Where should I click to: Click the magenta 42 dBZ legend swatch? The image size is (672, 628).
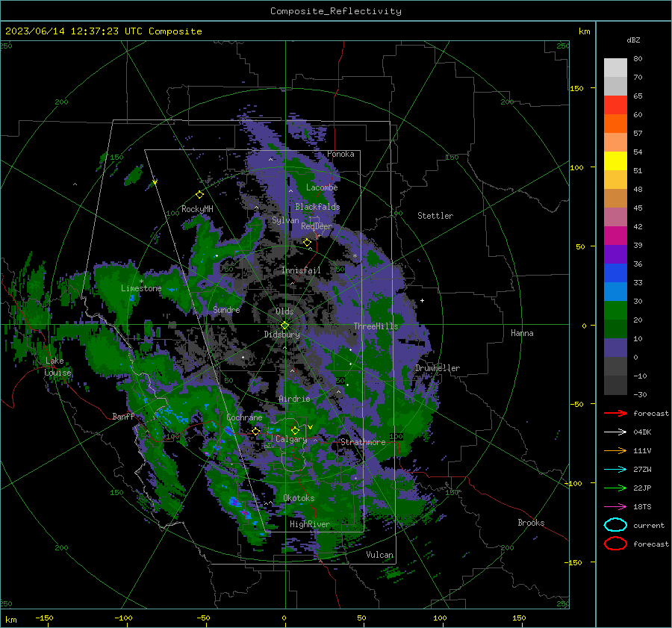tap(615, 235)
